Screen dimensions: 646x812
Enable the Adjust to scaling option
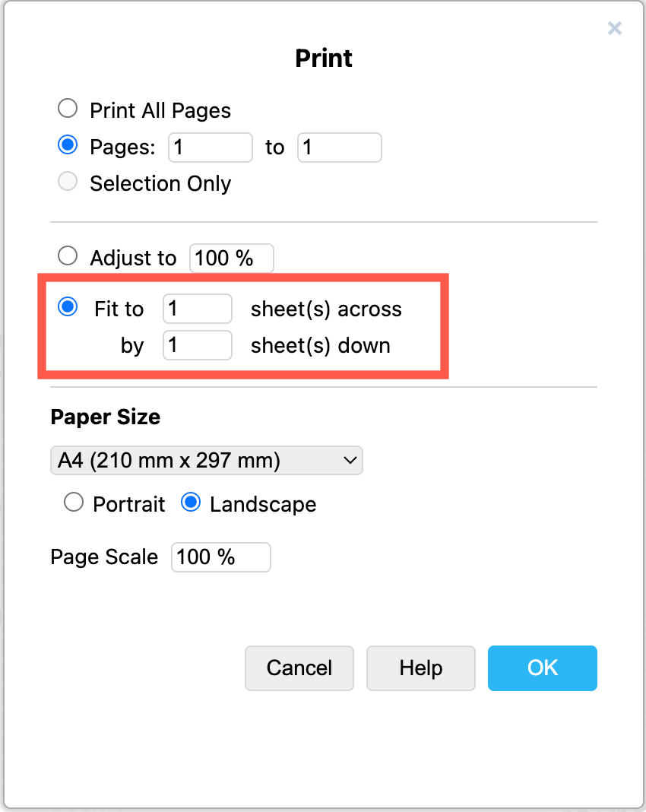[67, 256]
